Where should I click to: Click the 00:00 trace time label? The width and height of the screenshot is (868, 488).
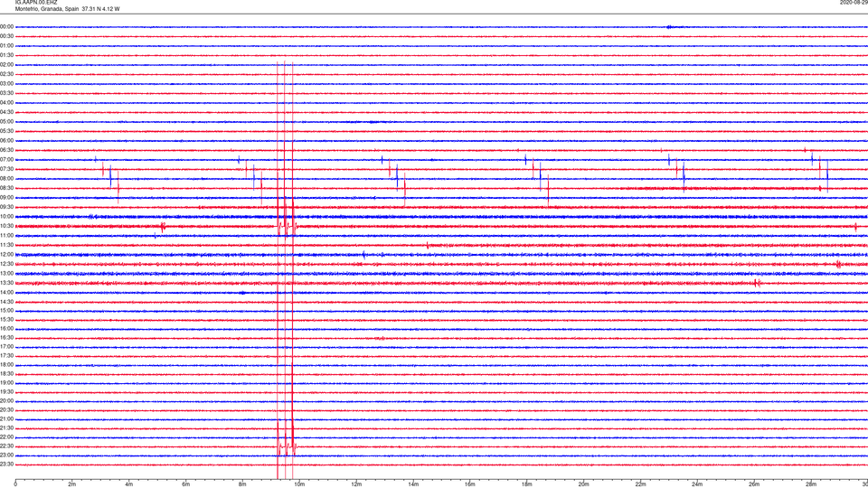[x=6, y=26]
